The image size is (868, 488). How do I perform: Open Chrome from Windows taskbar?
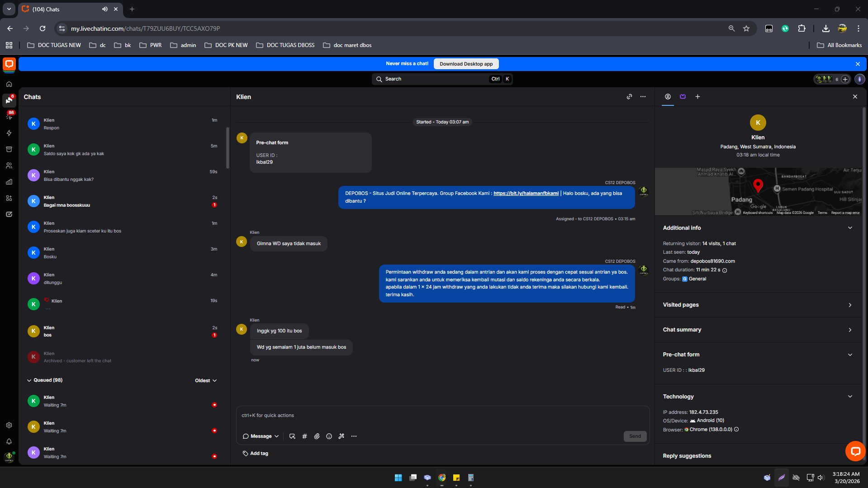[442, 478]
